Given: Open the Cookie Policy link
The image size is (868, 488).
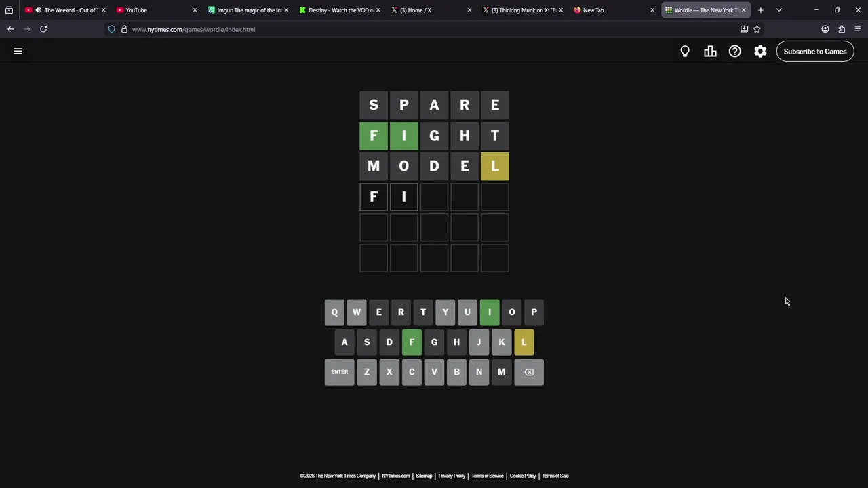Looking at the screenshot, I should [x=523, y=476].
